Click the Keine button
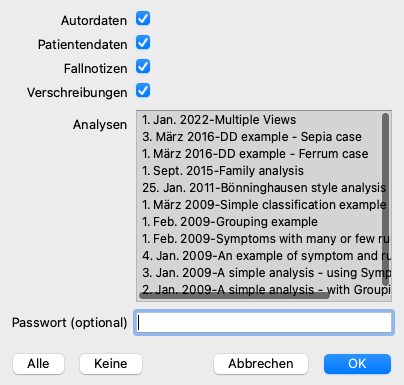Viewport: 404px width, 385px height. [x=111, y=364]
